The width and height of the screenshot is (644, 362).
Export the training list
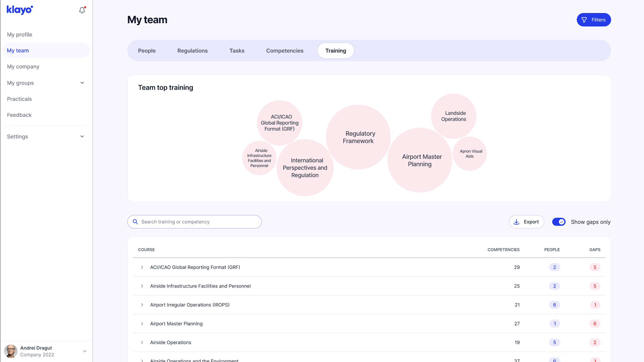click(x=526, y=222)
